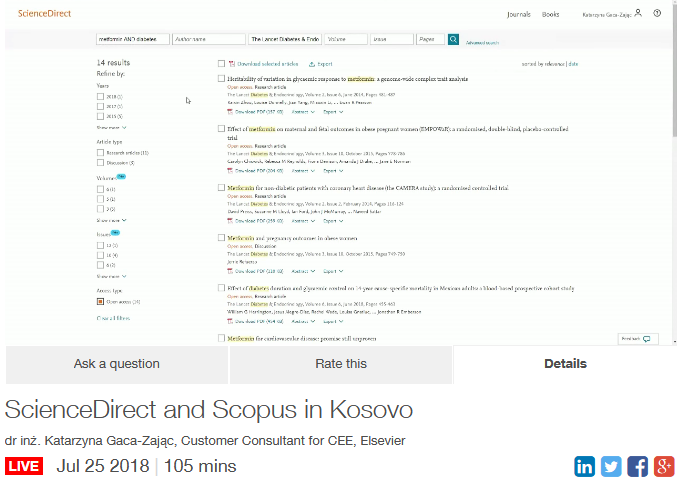Select Metformin and pregnancy outcomes checkbox

point(221,238)
